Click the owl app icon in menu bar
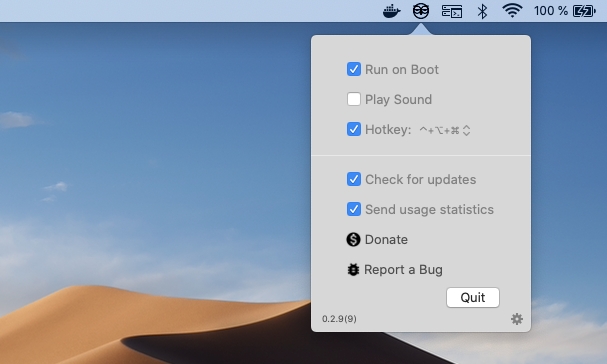This screenshot has height=364, width=607. 421,11
